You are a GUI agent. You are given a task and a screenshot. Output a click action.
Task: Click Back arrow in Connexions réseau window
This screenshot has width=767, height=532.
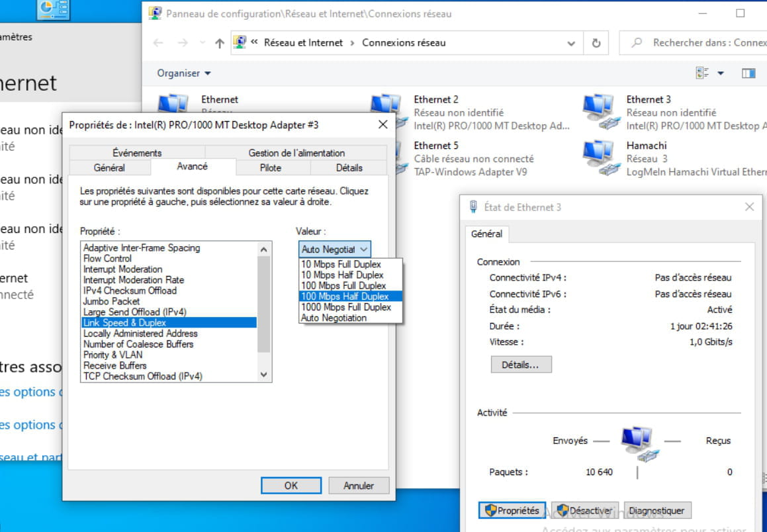[x=158, y=43]
